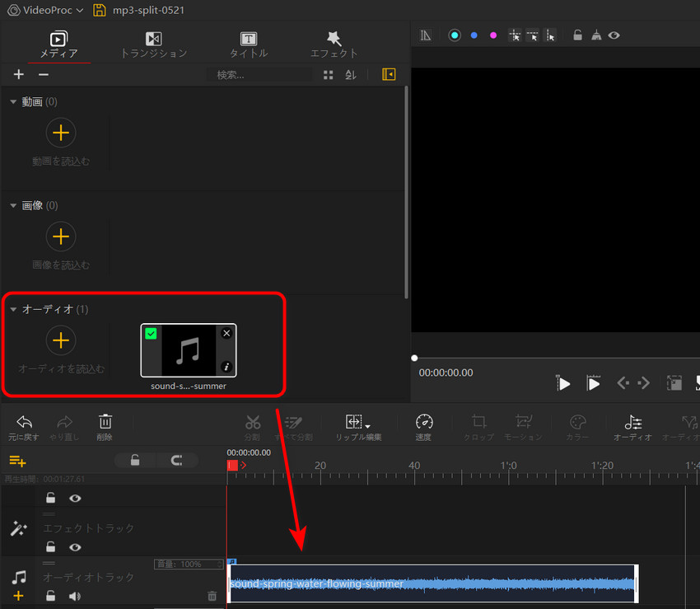
Task: Hide the エフェクトトラック with eye icon
Action: click(75, 547)
